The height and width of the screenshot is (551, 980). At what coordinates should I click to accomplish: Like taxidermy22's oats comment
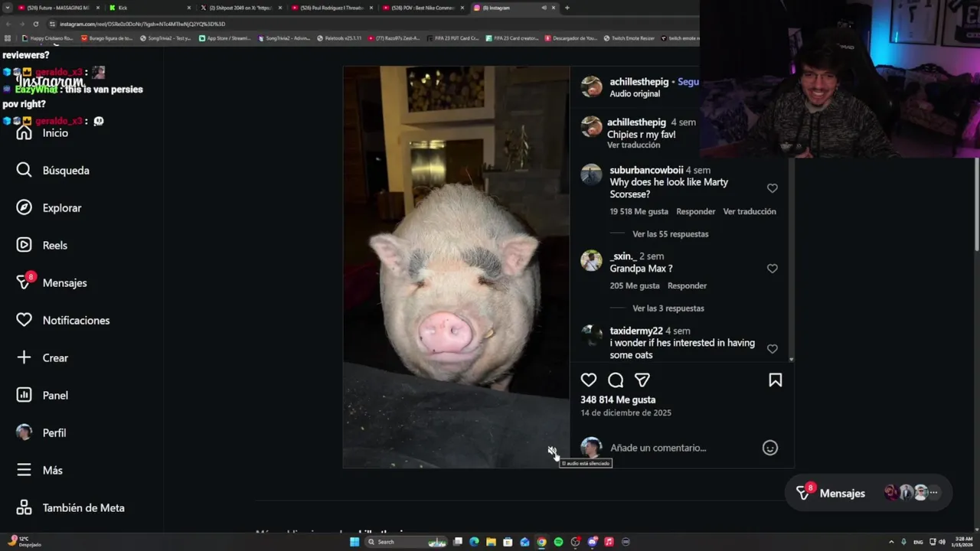(772, 349)
